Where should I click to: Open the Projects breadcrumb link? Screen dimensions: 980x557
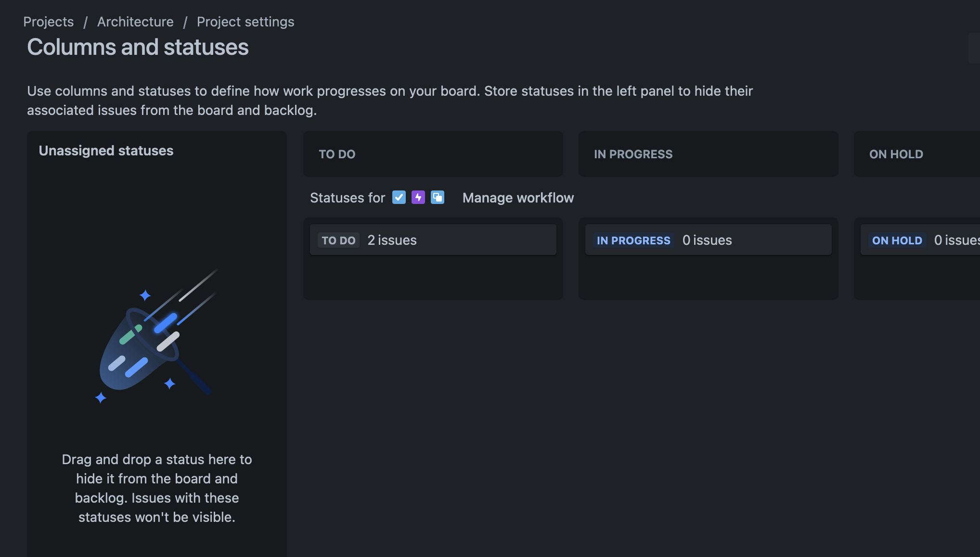coord(49,22)
